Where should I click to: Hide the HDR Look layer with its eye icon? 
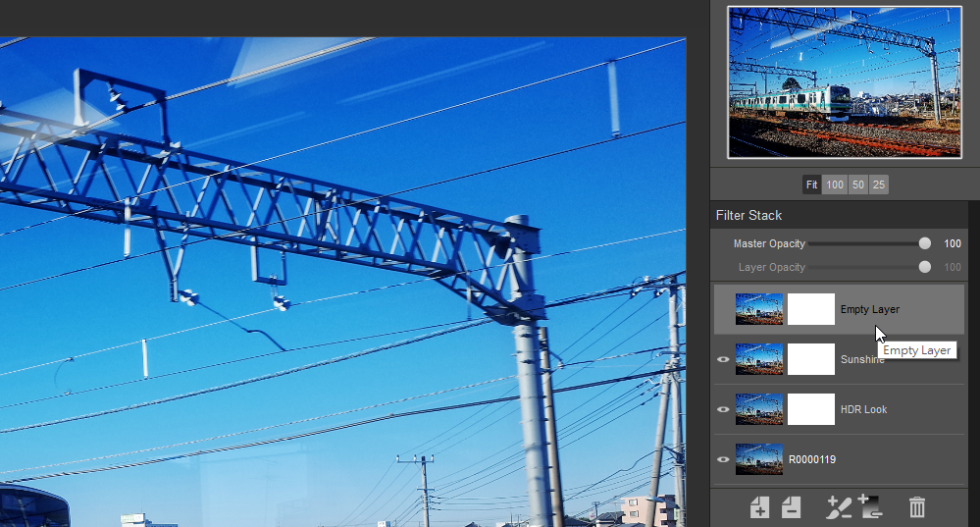point(723,409)
